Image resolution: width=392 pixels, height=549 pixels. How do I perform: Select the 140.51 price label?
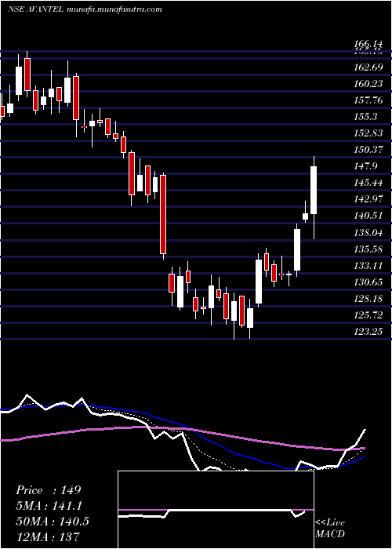[x=368, y=216]
